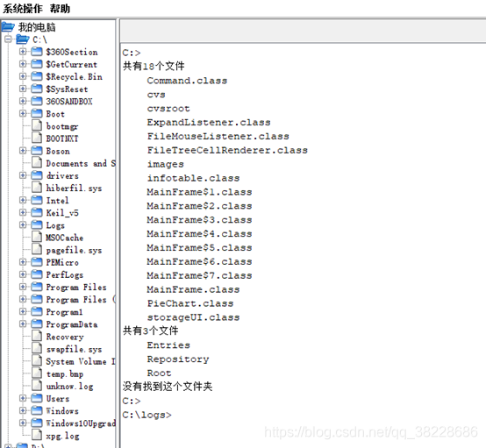Select the hiberfil.sys file icon
The height and width of the screenshot is (448, 486).
pyautogui.click(x=37, y=188)
